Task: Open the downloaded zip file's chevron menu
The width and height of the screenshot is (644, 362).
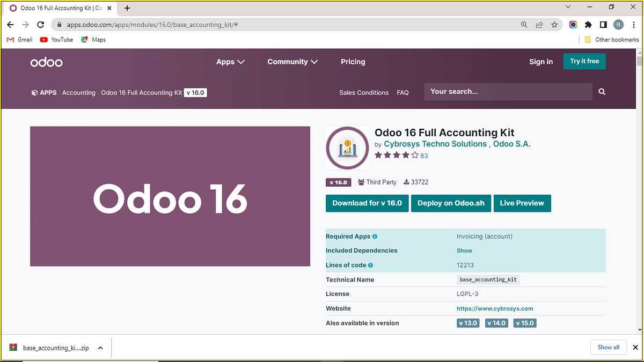Action: [x=100, y=348]
